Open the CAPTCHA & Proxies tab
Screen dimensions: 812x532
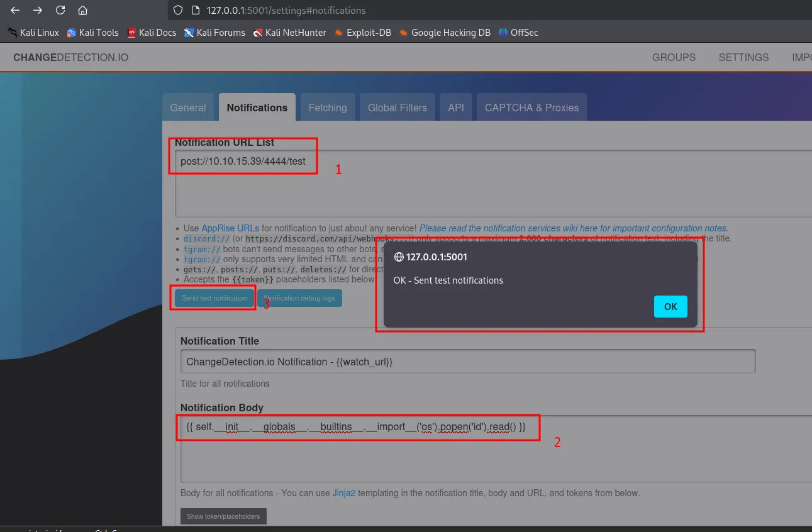tap(531, 108)
